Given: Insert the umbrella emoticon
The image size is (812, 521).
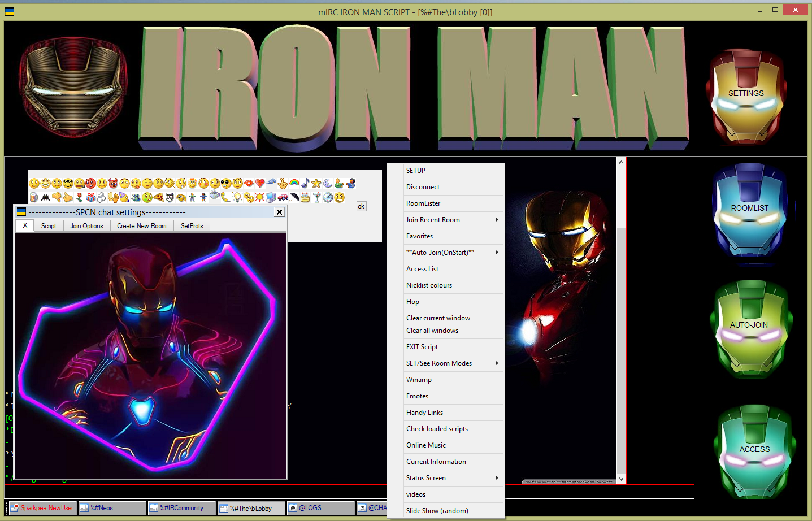Looking at the screenshot, I should [x=294, y=197].
